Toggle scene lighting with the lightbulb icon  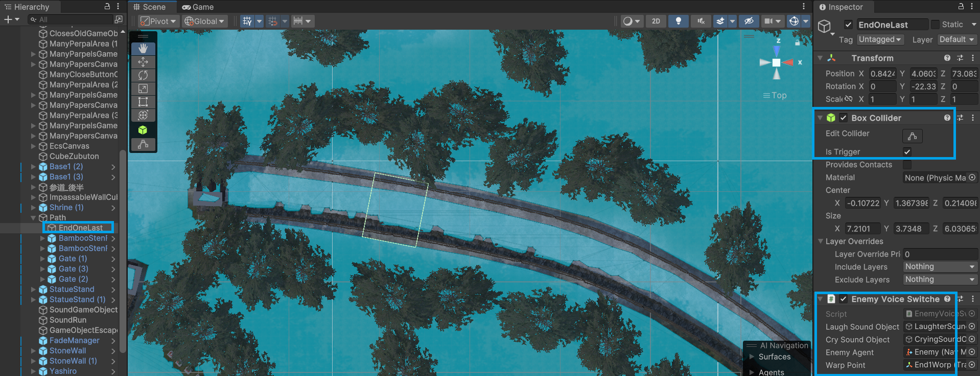[678, 21]
